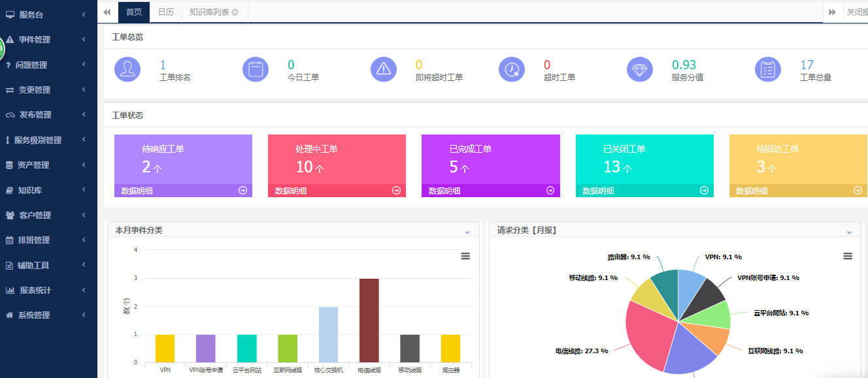
Task: Open 数据明细 for 处理中工单
Action: tap(291, 191)
